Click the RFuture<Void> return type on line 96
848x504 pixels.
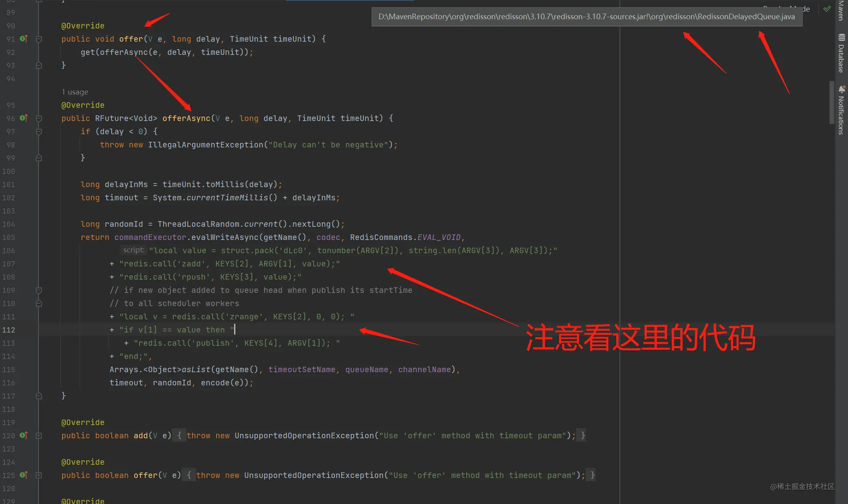(126, 118)
